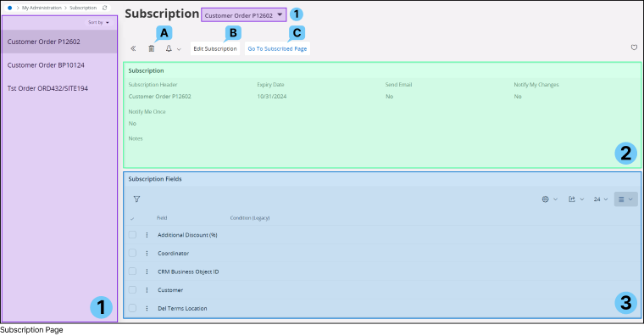
Task: Check the Customer row checkbox
Action: [132, 289]
